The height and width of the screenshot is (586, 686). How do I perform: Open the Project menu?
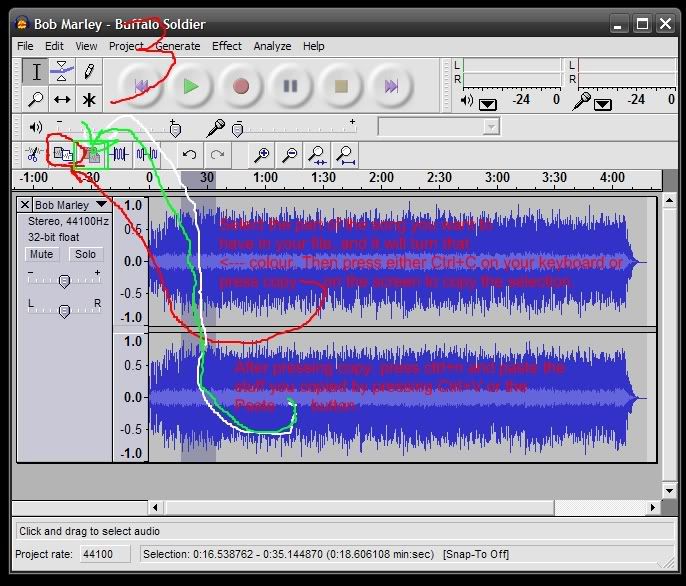(126, 46)
